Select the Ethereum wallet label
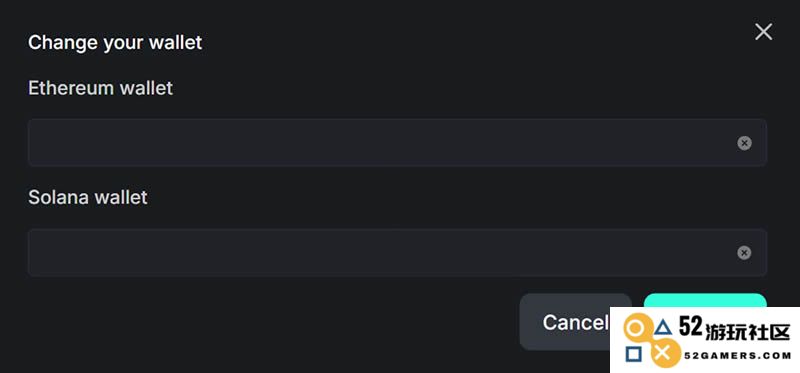The image size is (800, 373). tap(101, 88)
